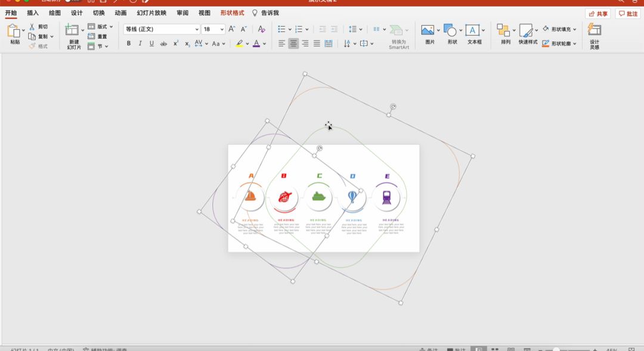Screen dimensions: 644x351
Task: Apply strikethrough formatting
Action: 163,44
